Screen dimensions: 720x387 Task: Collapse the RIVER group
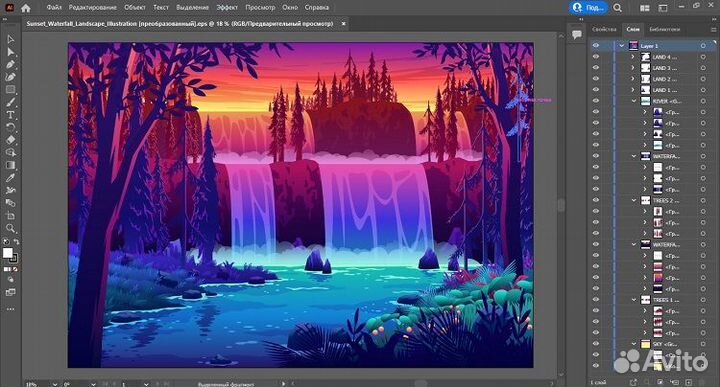click(634, 101)
